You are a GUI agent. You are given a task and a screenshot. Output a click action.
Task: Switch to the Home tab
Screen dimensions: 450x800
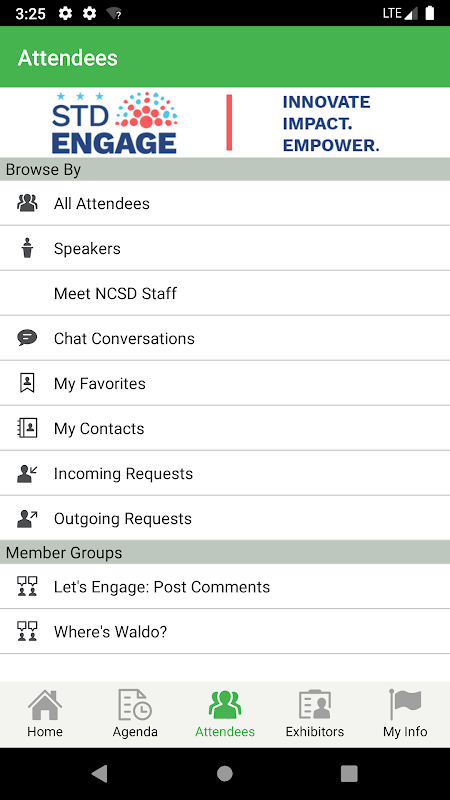(45, 714)
